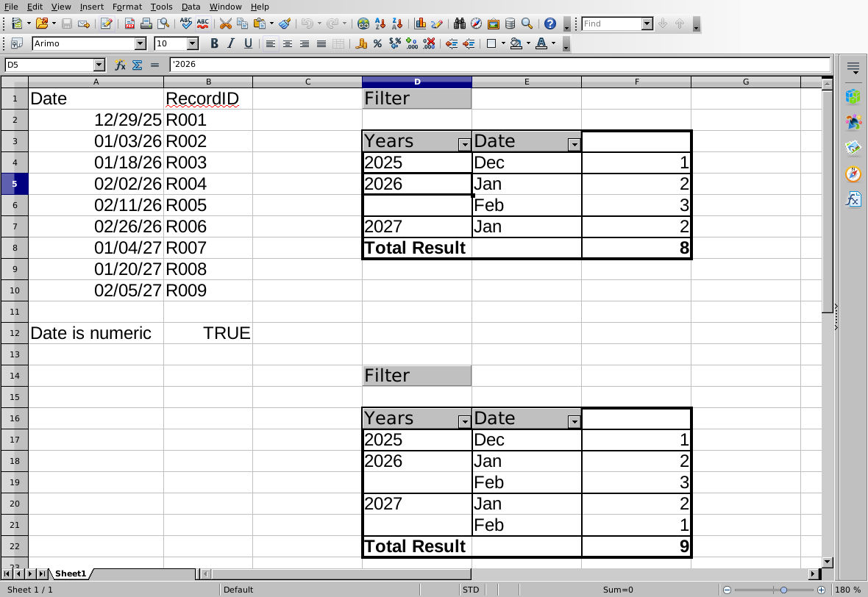Open Date filter dropdown in row 3
Screen dimensions: 868x597
point(574,145)
